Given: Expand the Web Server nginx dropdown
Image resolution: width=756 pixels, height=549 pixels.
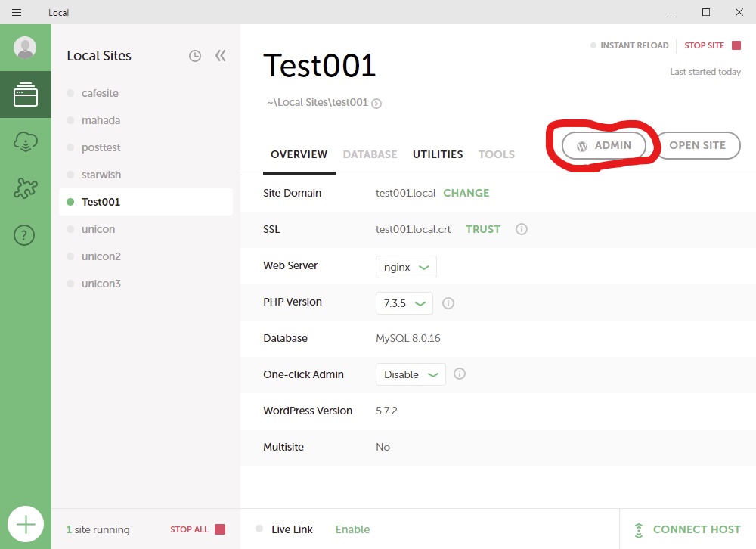Looking at the screenshot, I should pyautogui.click(x=406, y=267).
